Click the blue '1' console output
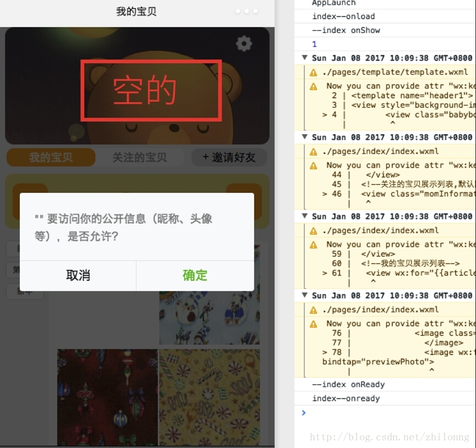This screenshot has height=448, width=476. (x=315, y=44)
